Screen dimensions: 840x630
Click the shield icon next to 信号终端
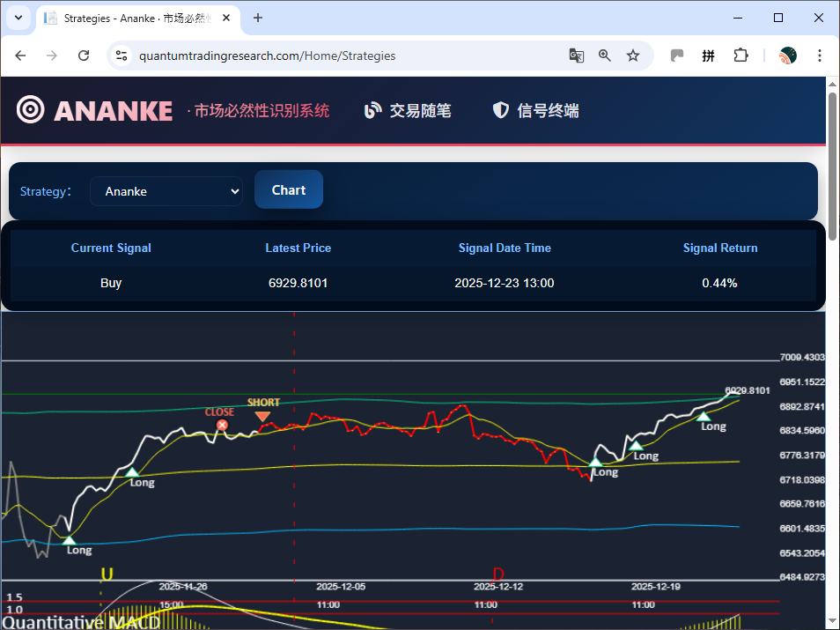pyautogui.click(x=500, y=109)
